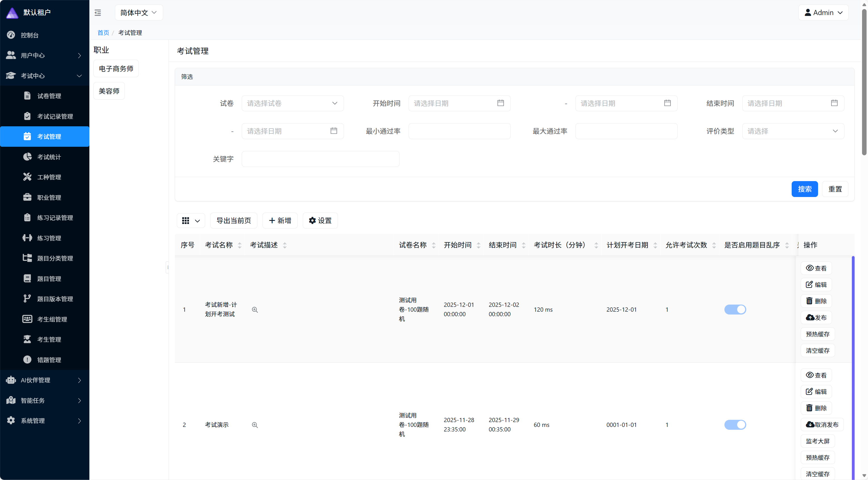Click the 关键字 input field

[x=320, y=159]
